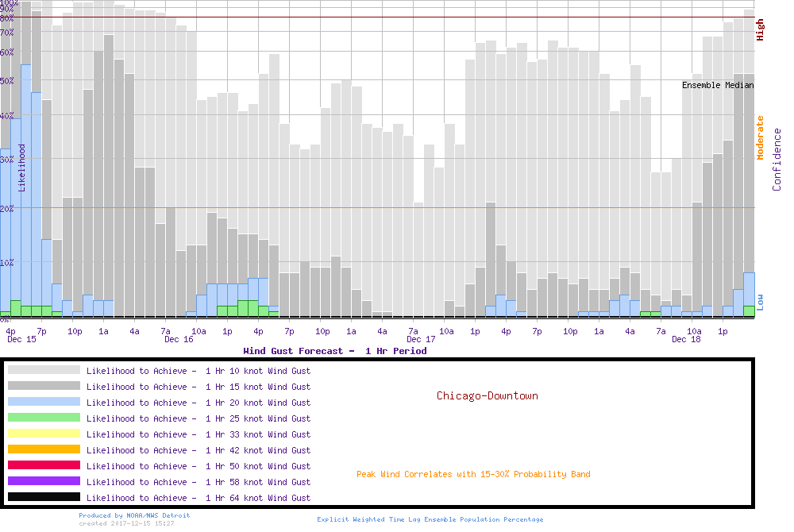Select the Dec 16 date marker

[179, 339]
